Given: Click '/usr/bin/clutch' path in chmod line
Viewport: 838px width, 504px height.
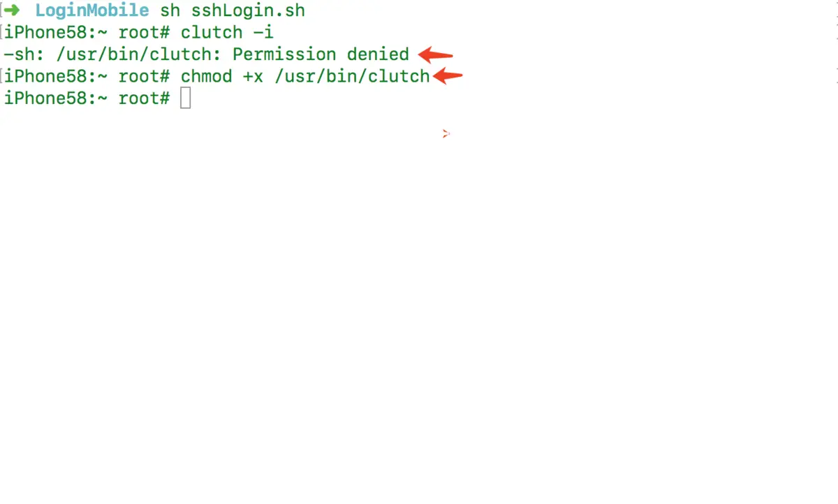Looking at the screenshot, I should pyautogui.click(x=353, y=76).
